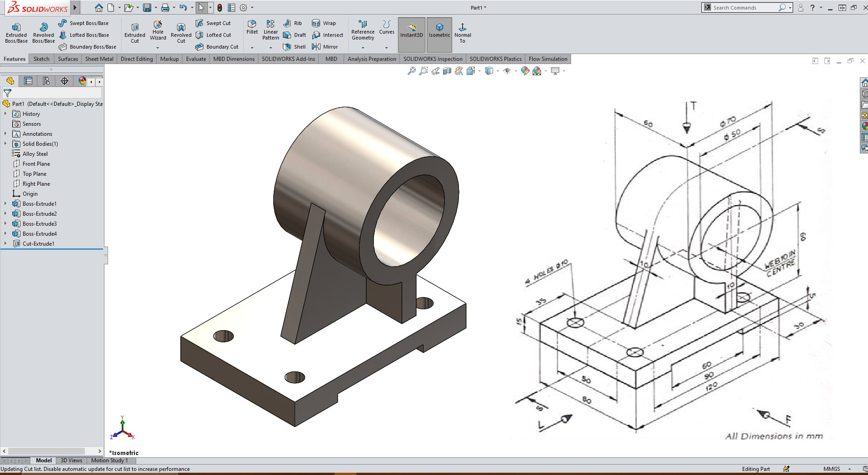Click the Shell feature icon
Screen dimensions: 868x475
294,47
